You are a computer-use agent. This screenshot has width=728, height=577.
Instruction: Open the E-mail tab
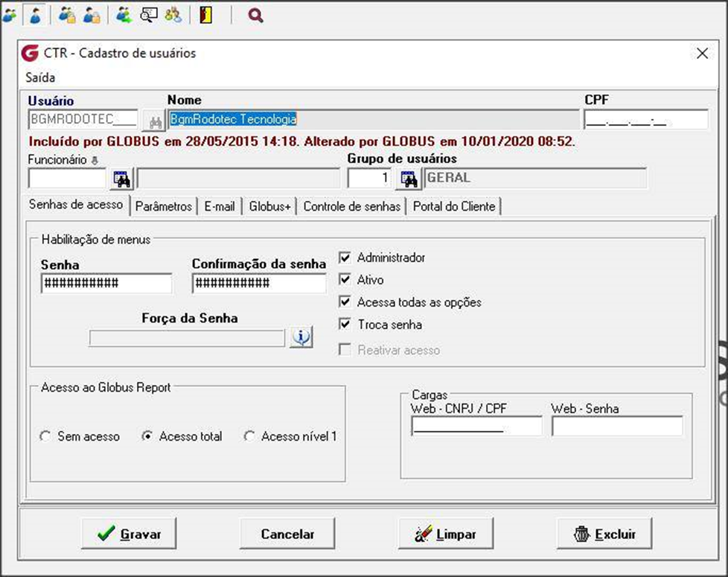(220, 206)
